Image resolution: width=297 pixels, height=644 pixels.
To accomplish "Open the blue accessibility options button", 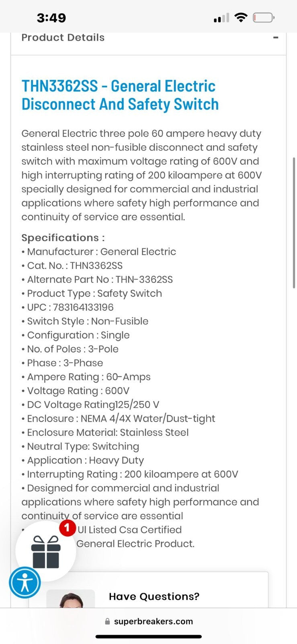I will (25, 582).
